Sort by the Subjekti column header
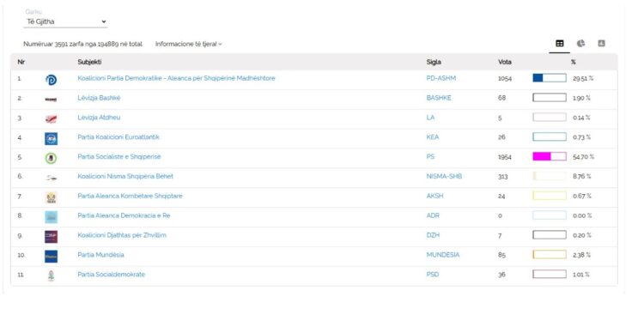Viewport: 644px width, 315px height. [x=89, y=62]
